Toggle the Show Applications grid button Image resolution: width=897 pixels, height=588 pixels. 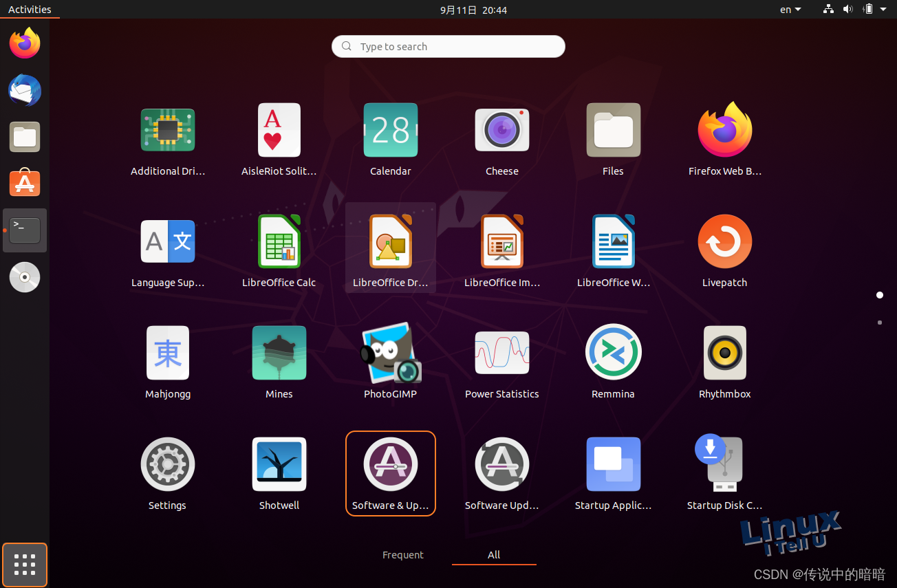tap(25, 565)
